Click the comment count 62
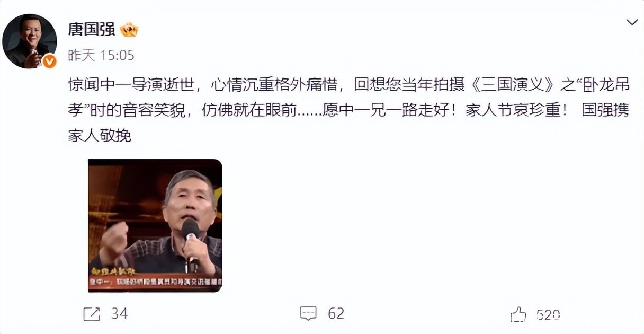The width and height of the screenshot is (644, 334). pyautogui.click(x=336, y=313)
